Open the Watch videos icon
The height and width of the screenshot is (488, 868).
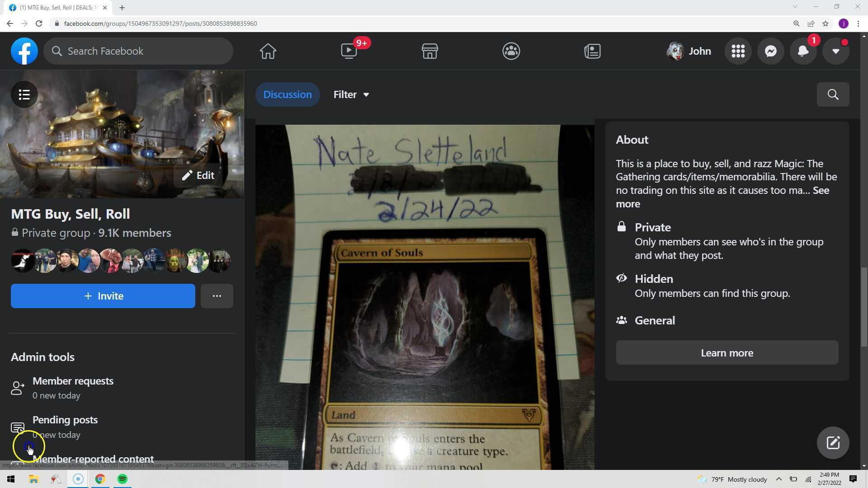click(x=349, y=51)
